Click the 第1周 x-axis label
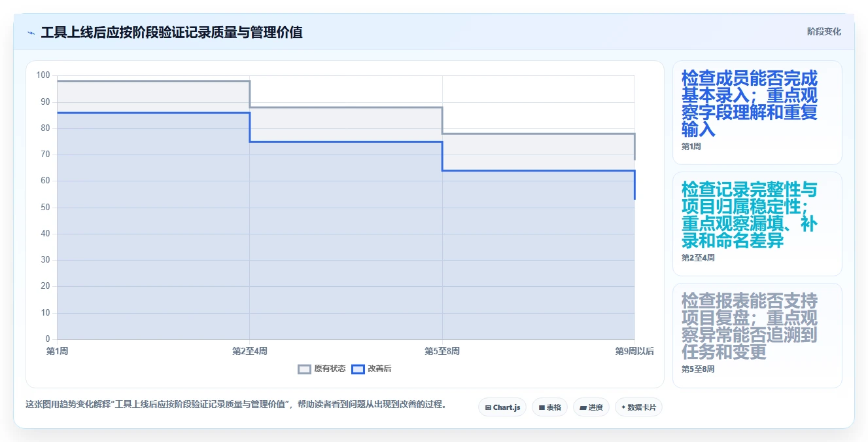Screen dimensions: 868x442 (58, 352)
